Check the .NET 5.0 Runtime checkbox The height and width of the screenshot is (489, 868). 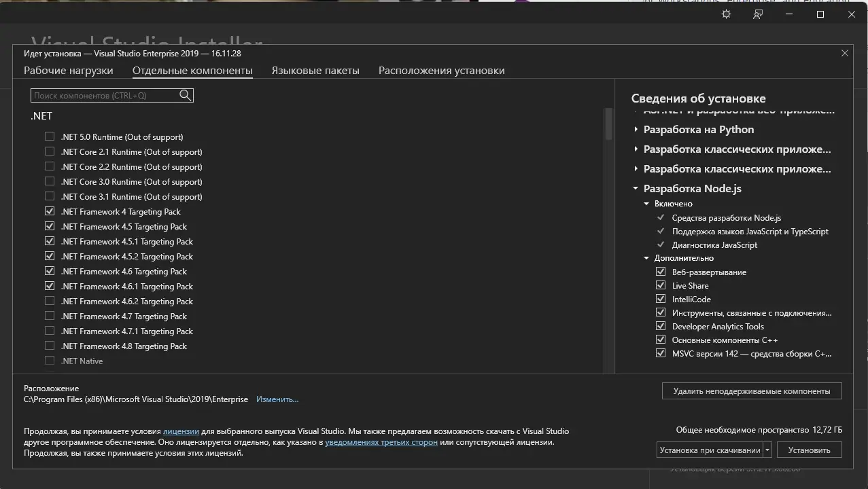coord(50,137)
